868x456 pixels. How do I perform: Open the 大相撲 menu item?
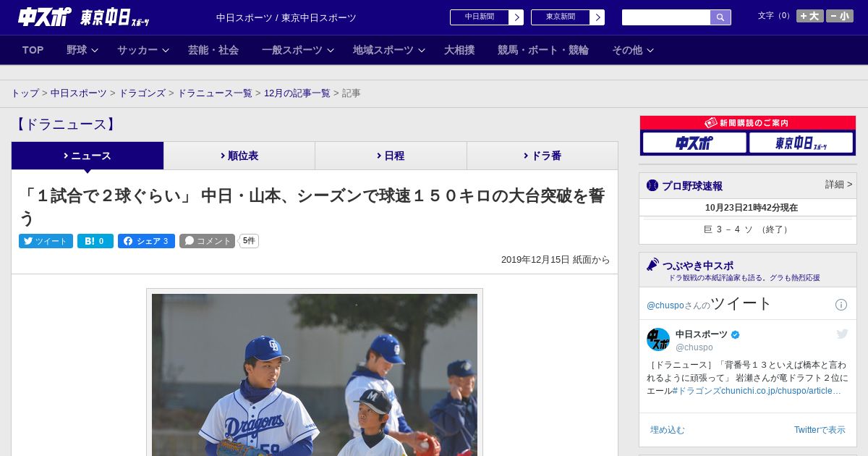(x=459, y=50)
